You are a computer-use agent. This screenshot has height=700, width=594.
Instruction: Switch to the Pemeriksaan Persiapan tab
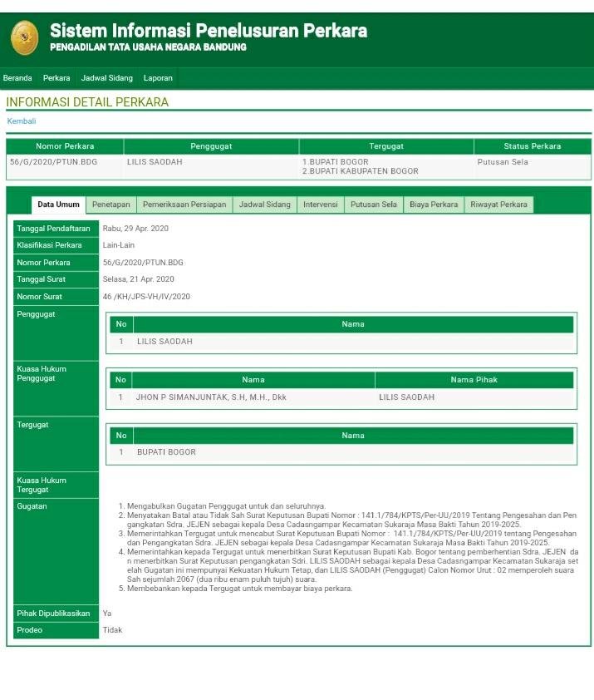184,205
